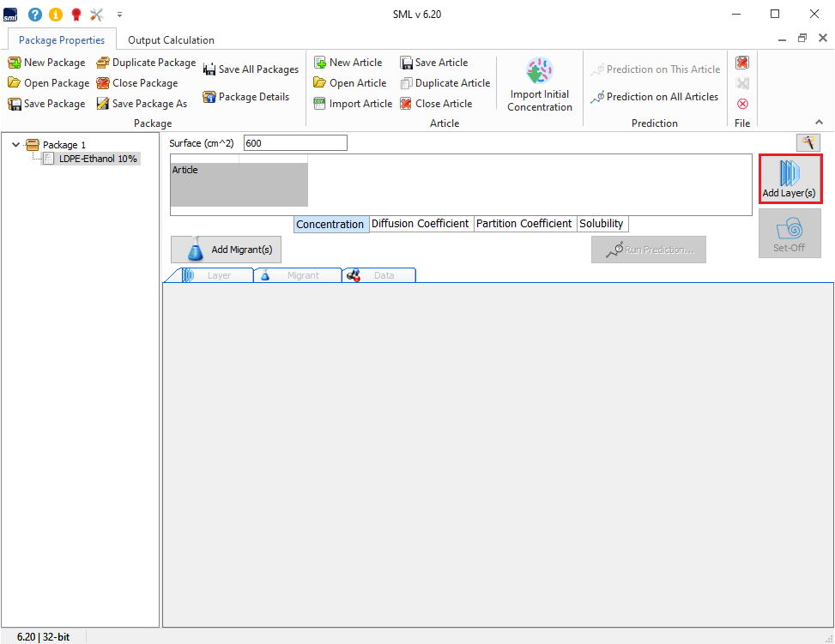Click the Surface (cm^2) input field

pos(295,143)
